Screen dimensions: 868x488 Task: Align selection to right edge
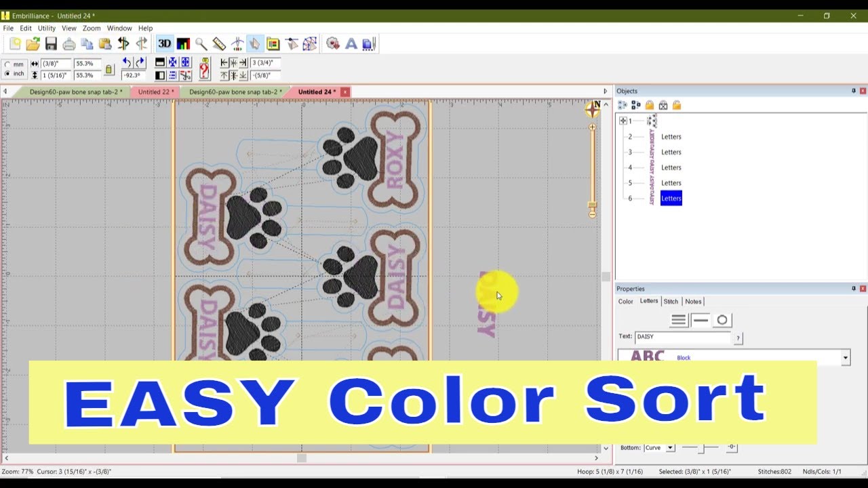coord(242,62)
